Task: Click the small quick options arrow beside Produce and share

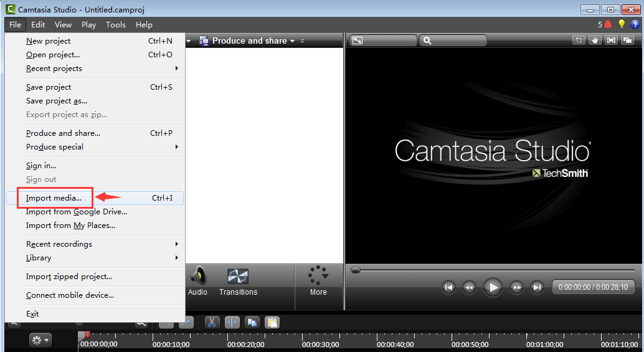Action: (x=302, y=41)
